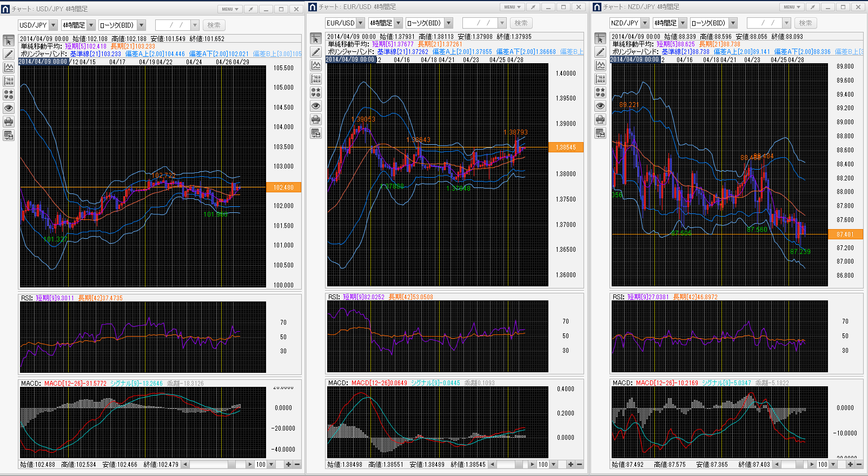Open the MENU button of NZD/JPY chart
868x476 pixels.
pos(792,7)
